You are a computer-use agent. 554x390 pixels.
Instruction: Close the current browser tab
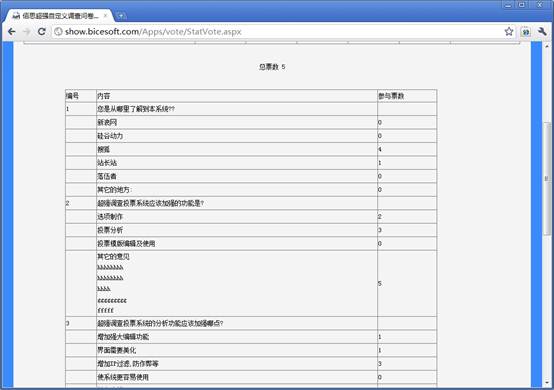pyautogui.click(x=105, y=16)
